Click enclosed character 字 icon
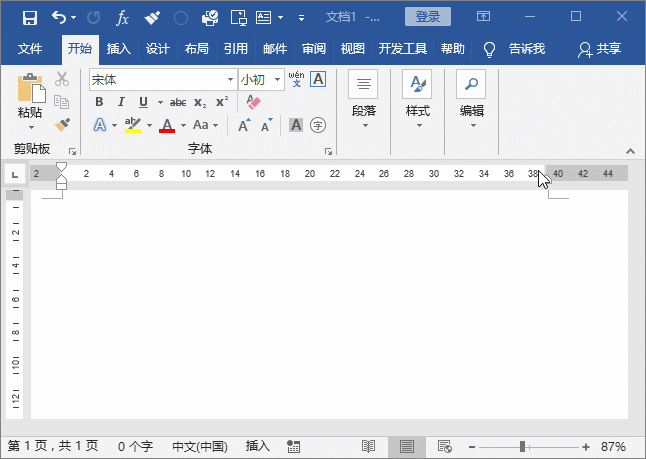This screenshot has width=646, height=459. (x=318, y=125)
